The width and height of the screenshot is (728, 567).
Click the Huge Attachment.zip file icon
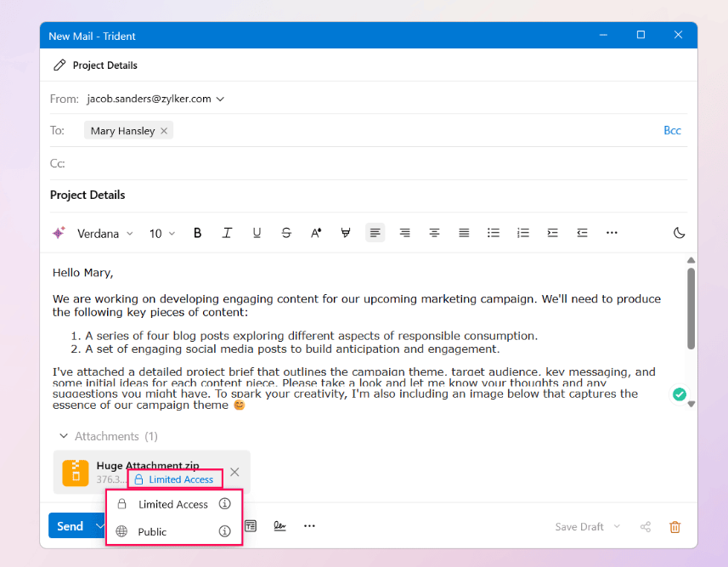[x=76, y=473]
